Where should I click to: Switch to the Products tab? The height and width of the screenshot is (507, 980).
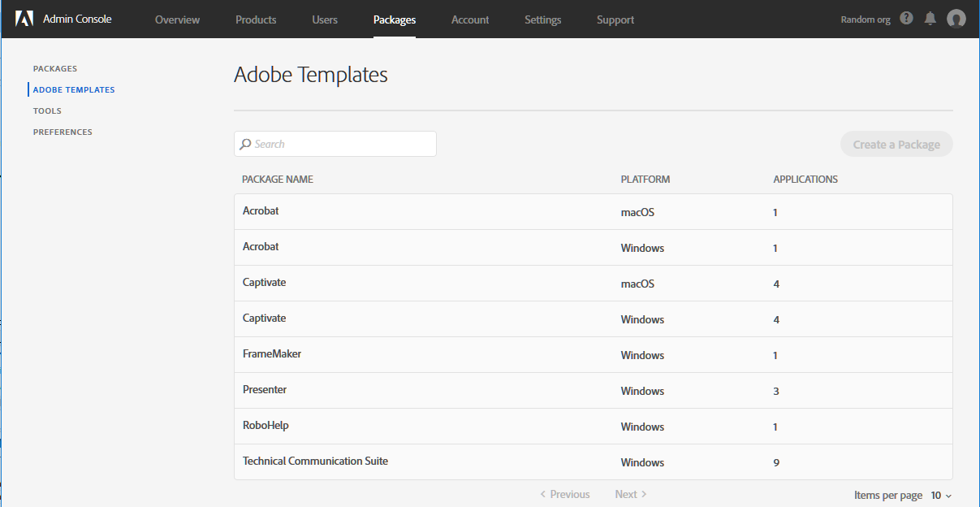(x=256, y=19)
